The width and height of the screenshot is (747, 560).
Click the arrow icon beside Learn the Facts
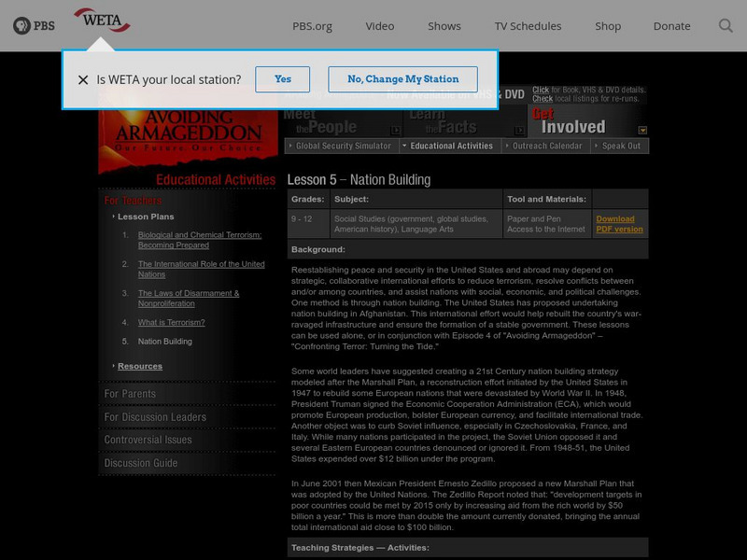[519, 129]
